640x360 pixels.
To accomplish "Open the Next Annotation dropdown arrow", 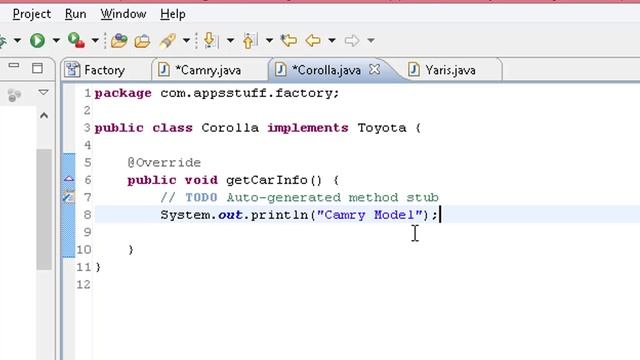I will pos(230,40).
